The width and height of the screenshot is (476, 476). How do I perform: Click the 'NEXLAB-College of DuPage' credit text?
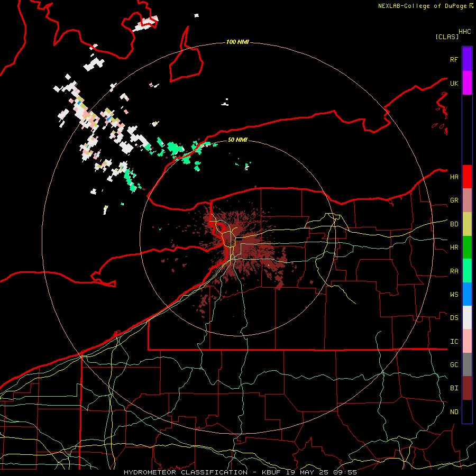click(x=423, y=6)
